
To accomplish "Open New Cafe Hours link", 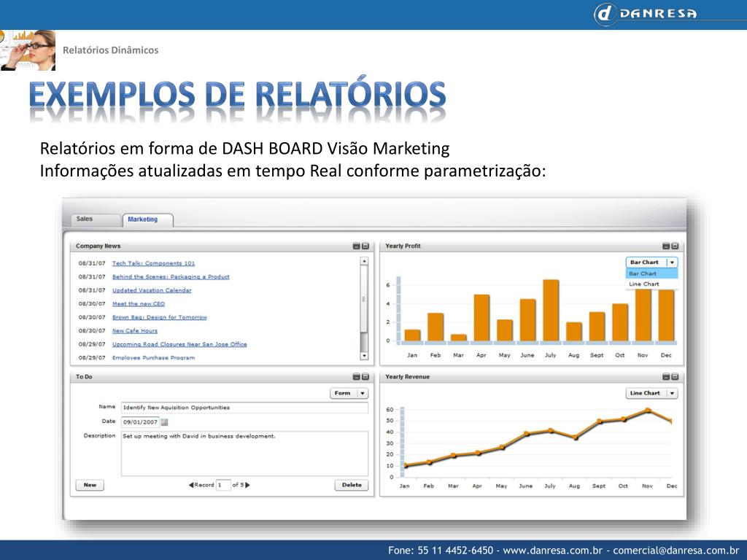I will click(x=135, y=330).
